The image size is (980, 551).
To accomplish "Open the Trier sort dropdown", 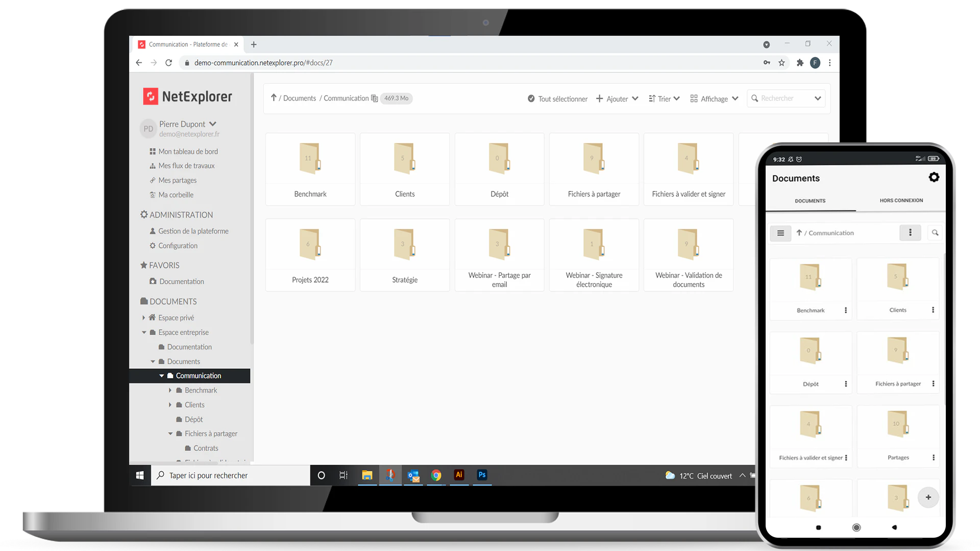I will pyautogui.click(x=664, y=98).
